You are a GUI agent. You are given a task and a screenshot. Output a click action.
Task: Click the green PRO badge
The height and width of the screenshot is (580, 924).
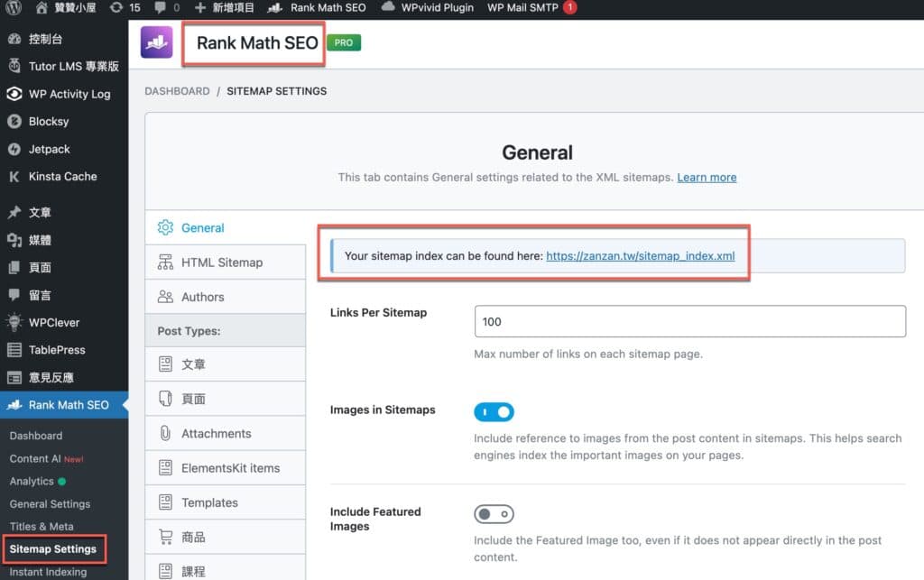344,42
